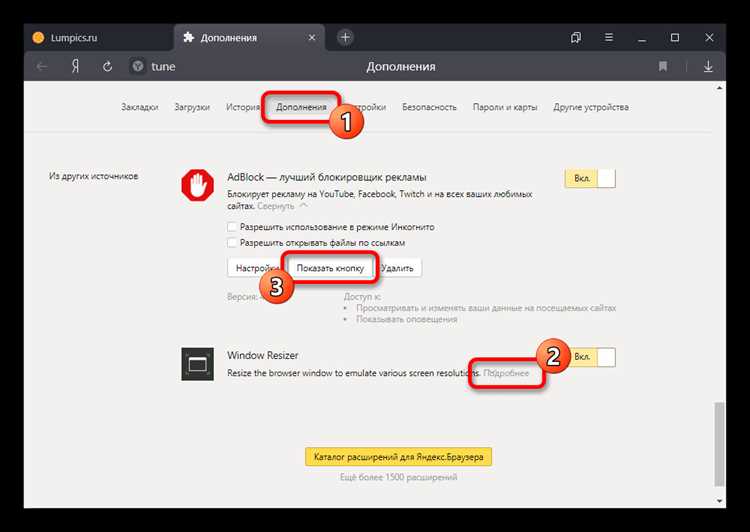750x532 pixels.
Task: Go back with the arrow button
Action: [42, 66]
